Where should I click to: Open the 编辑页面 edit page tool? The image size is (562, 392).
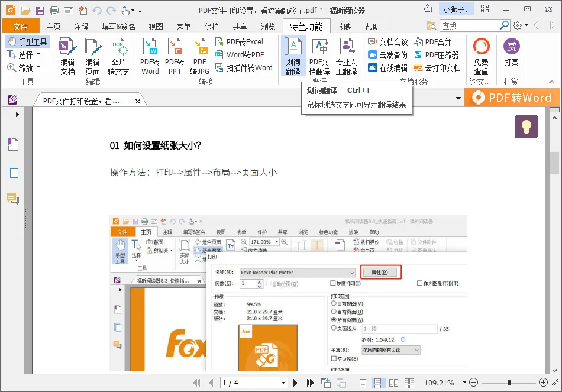(x=93, y=56)
